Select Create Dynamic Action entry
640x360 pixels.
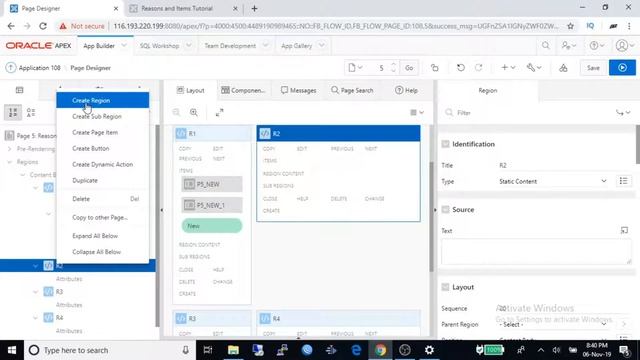pos(102,164)
